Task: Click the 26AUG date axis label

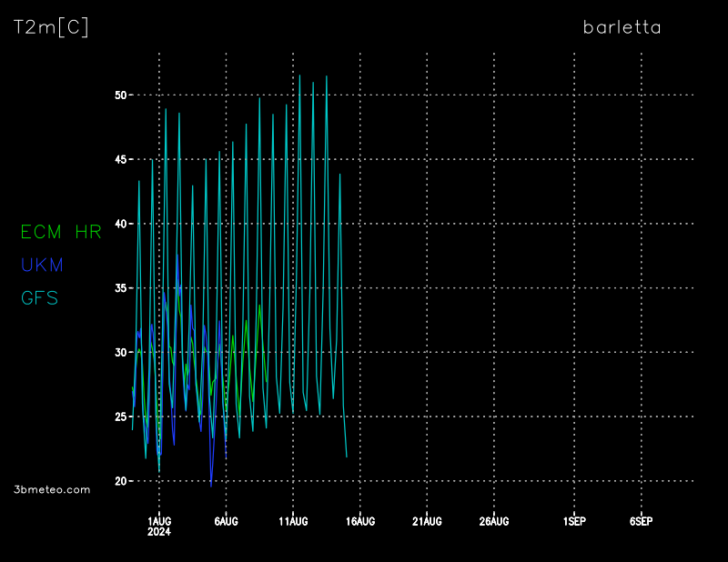Action: [494, 521]
